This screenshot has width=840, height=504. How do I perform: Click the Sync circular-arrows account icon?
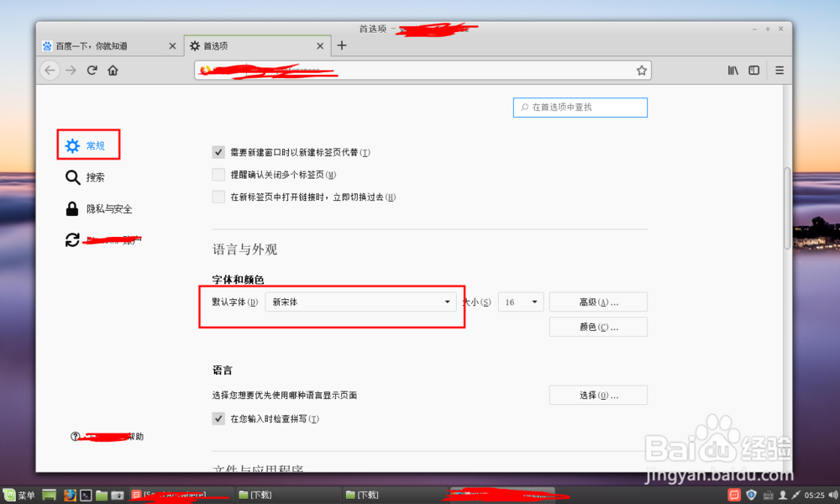pos(73,239)
